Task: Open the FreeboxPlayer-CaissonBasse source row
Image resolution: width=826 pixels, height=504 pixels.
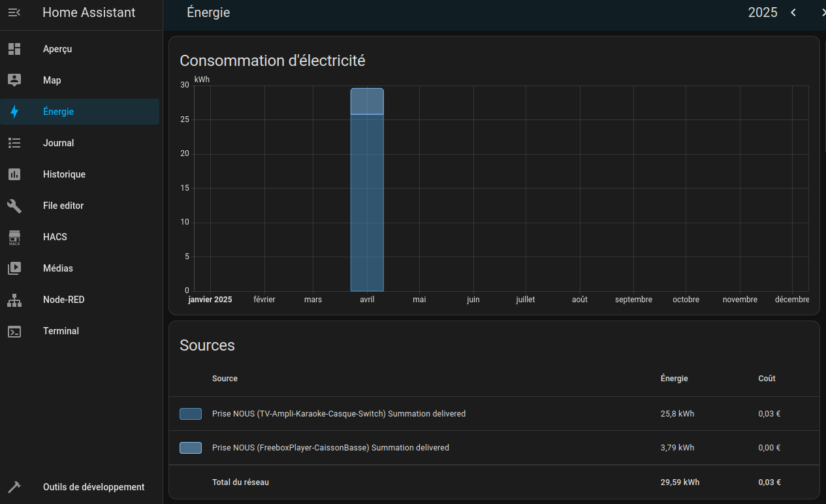Action: pos(330,448)
